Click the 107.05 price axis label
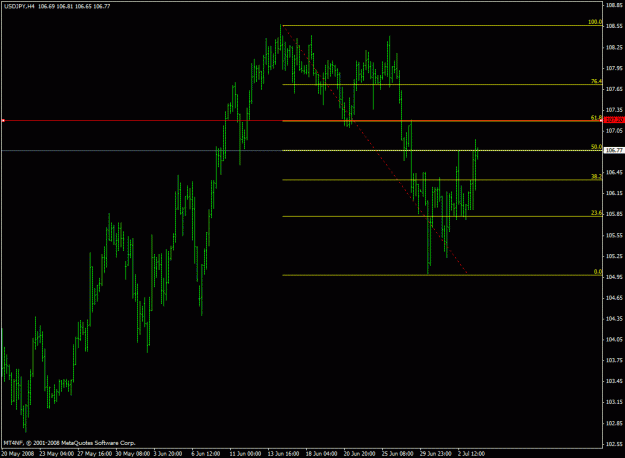Image resolution: width=625 pixels, height=458 pixels. [614, 131]
